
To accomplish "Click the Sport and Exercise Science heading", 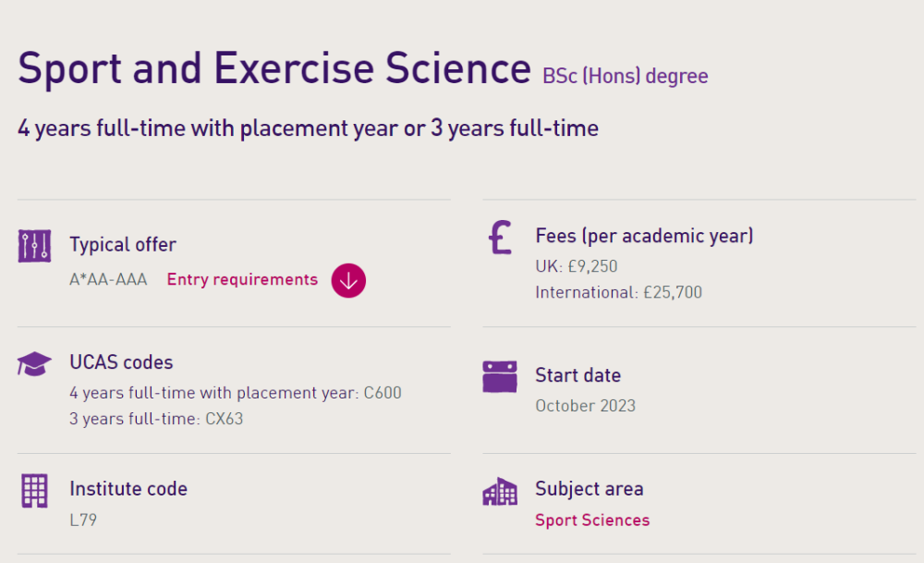I will 274,68.
